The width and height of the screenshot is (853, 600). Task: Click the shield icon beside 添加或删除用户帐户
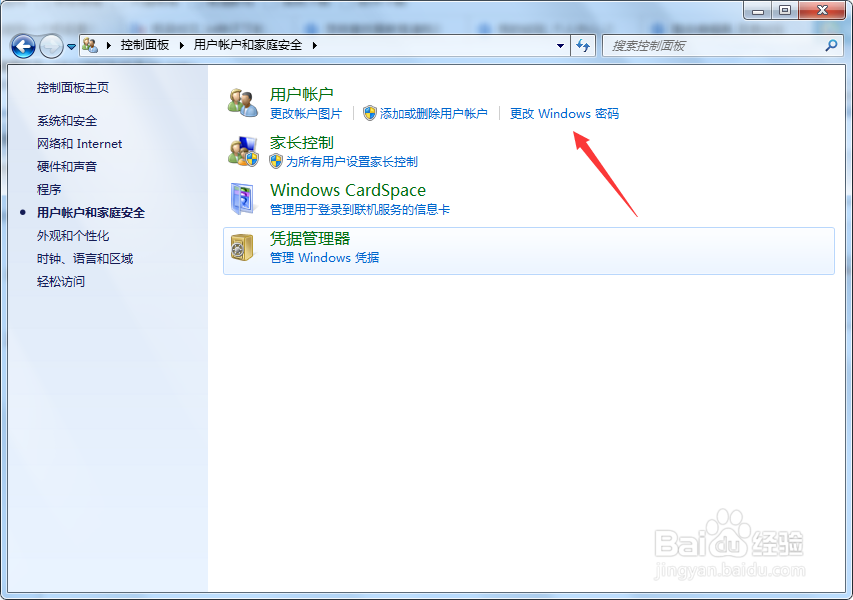tap(370, 113)
